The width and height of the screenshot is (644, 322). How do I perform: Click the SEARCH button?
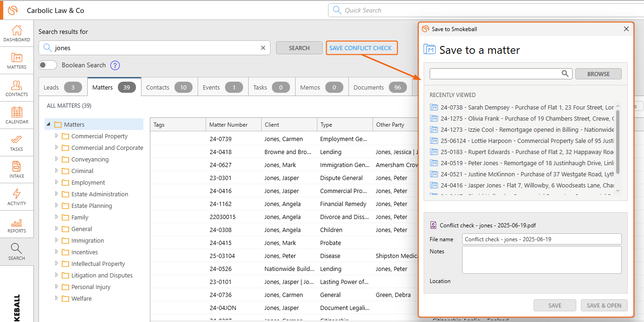point(299,48)
